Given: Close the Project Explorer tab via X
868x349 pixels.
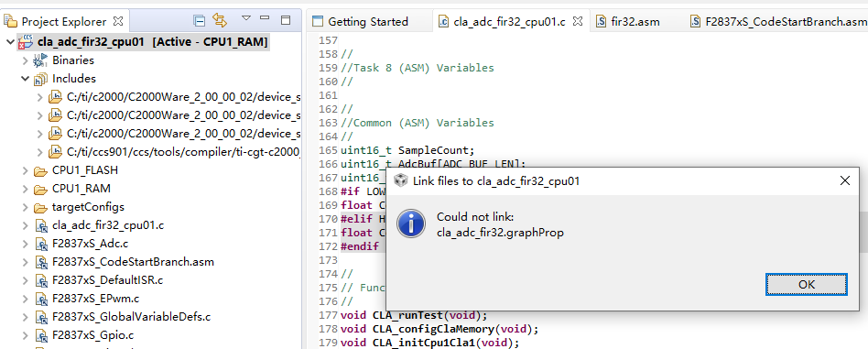Looking at the screenshot, I should click(x=118, y=21).
